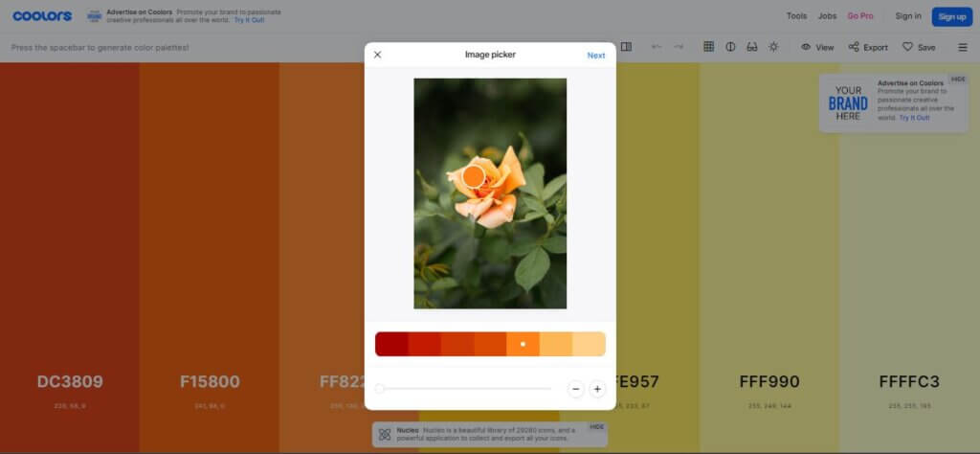The image size is (980, 454).
Task: Click the minus button to remove a color
Action: point(576,389)
